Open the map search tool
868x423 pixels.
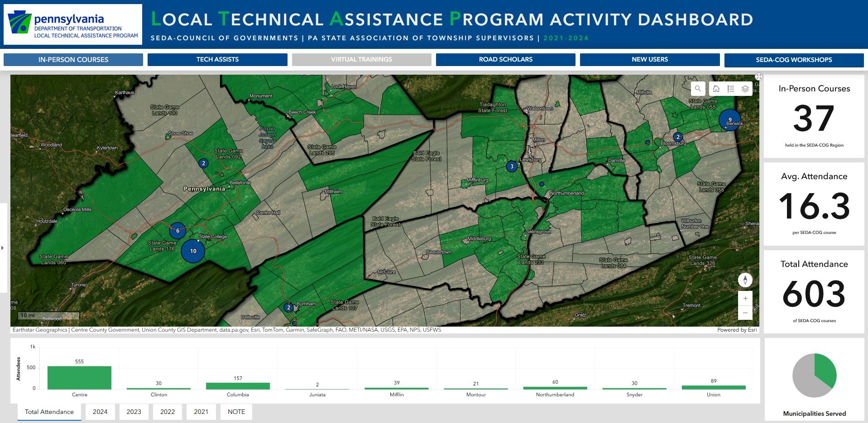pyautogui.click(x=698, y=89)
